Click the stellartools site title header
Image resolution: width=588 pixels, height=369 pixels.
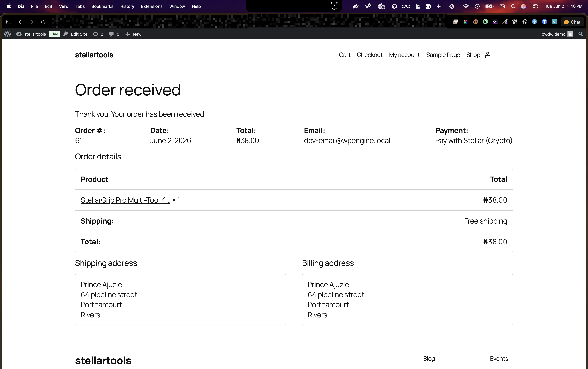[x=94, y=55]
